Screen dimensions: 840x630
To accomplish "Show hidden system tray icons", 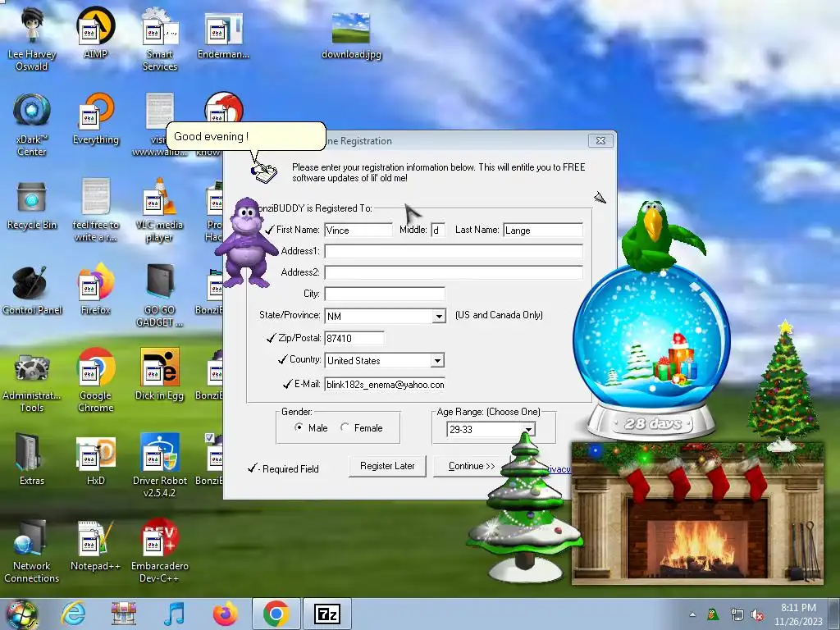I will click(692, 615).
